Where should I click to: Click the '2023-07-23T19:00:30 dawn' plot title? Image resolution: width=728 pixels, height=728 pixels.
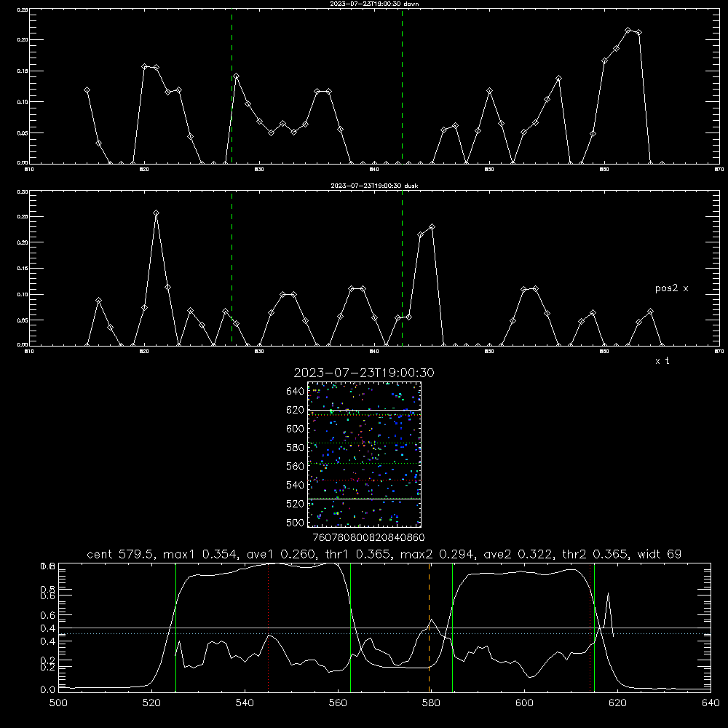point(374,4)
